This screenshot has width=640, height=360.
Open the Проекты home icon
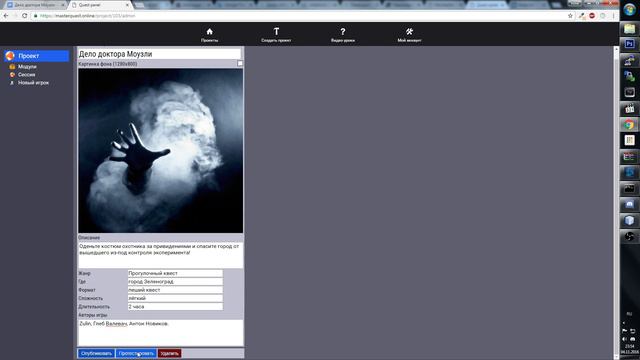[x=209, y=31]
